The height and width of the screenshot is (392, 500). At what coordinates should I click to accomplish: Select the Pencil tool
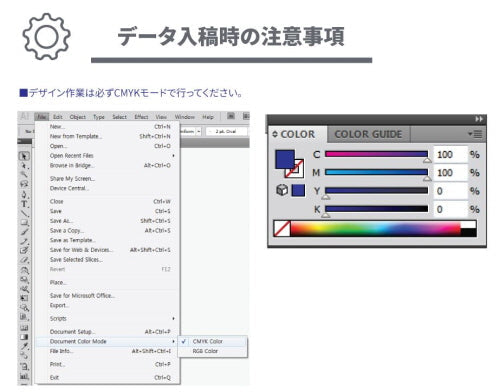click(24, 241)
